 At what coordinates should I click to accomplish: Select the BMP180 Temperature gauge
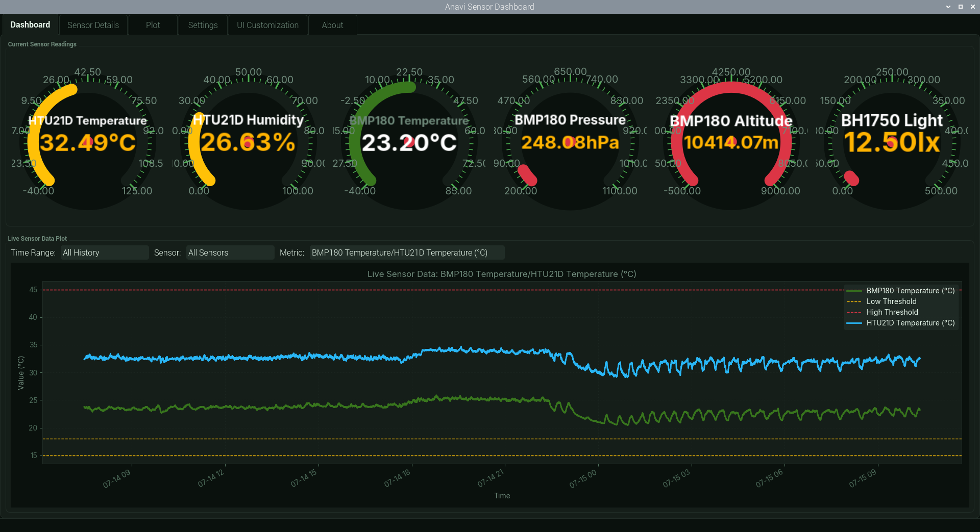409,142
